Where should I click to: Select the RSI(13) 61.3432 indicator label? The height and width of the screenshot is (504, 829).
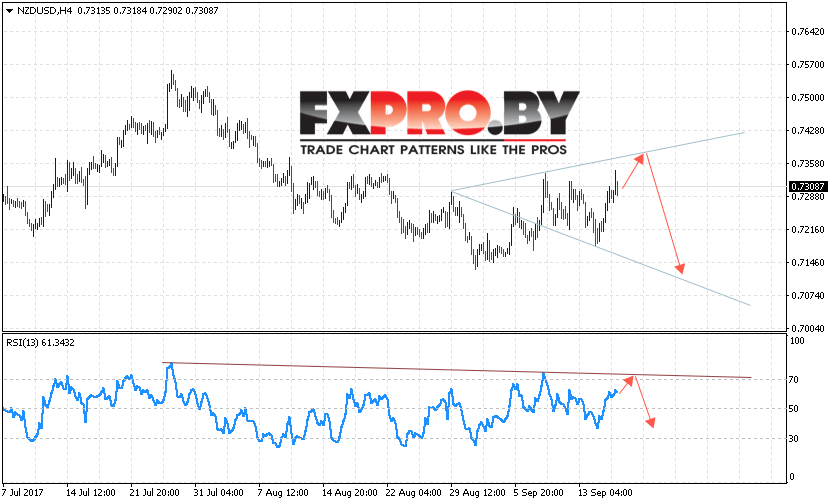pyautogui.click(x=40, y=343)
